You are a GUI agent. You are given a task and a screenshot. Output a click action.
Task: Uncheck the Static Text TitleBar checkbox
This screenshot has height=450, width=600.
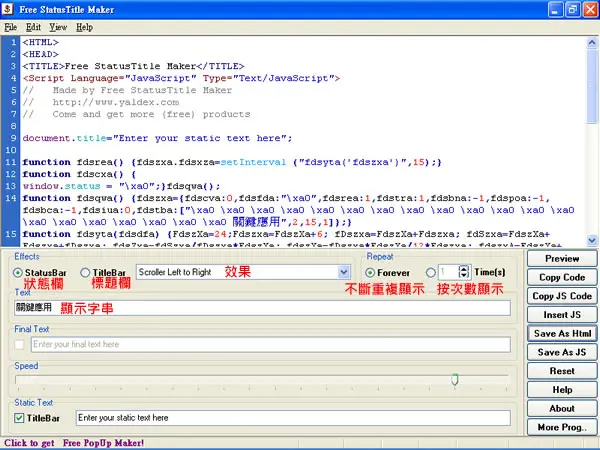[19, 418]
